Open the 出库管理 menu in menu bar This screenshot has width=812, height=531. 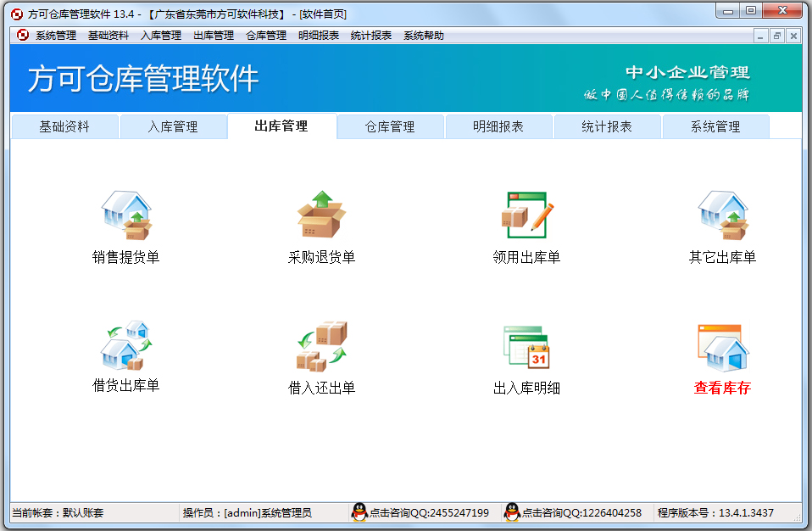214,36
